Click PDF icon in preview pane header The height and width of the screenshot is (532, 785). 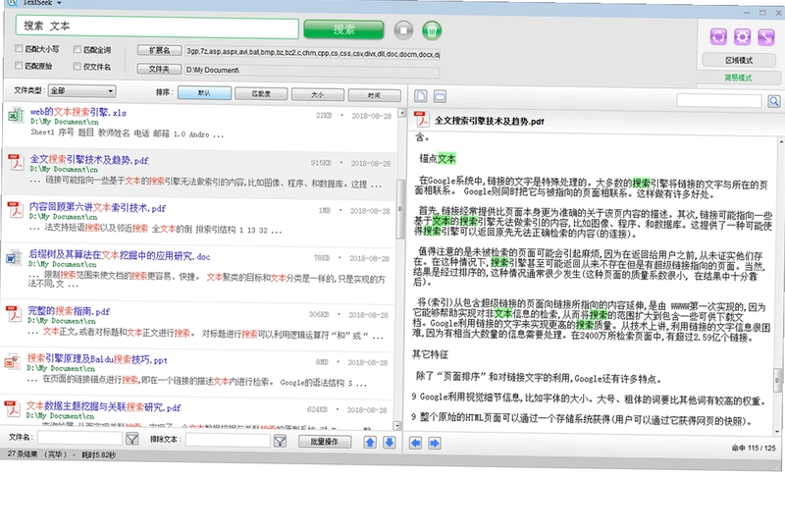pos(422,119)
